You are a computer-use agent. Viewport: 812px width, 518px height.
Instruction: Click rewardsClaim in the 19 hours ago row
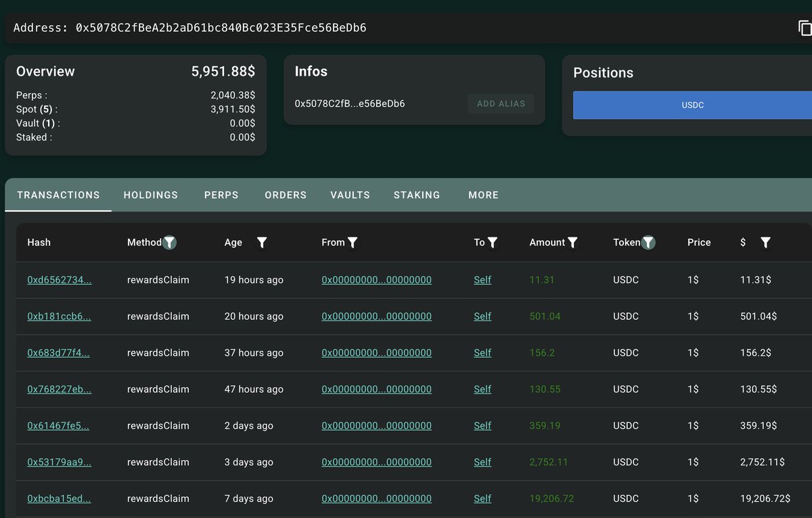point(158,280)
